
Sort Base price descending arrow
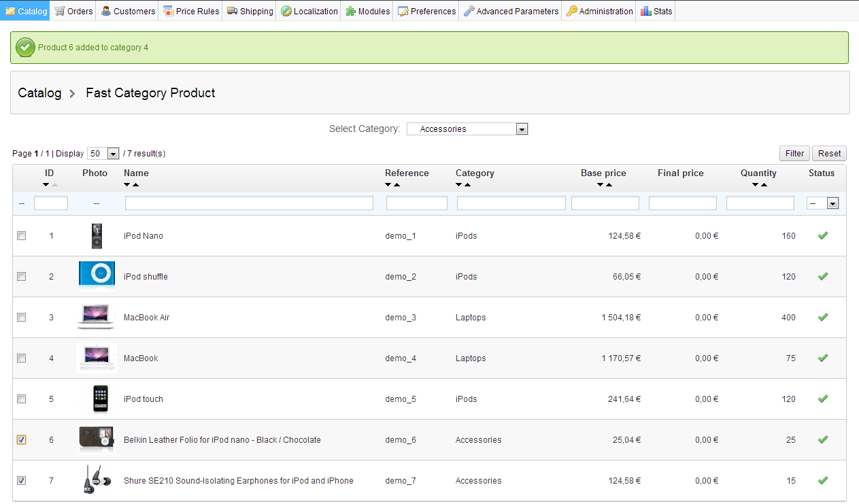tap(600, 185)
